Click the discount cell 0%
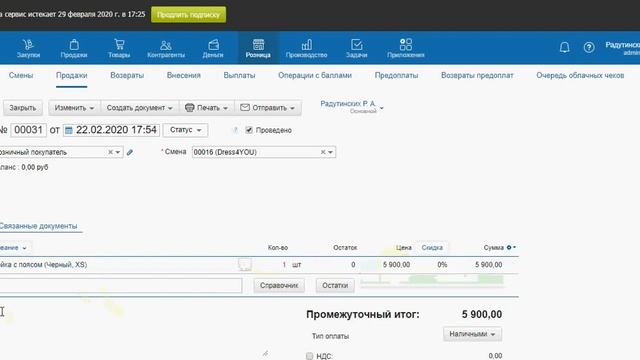 click(x=442, y=264)
